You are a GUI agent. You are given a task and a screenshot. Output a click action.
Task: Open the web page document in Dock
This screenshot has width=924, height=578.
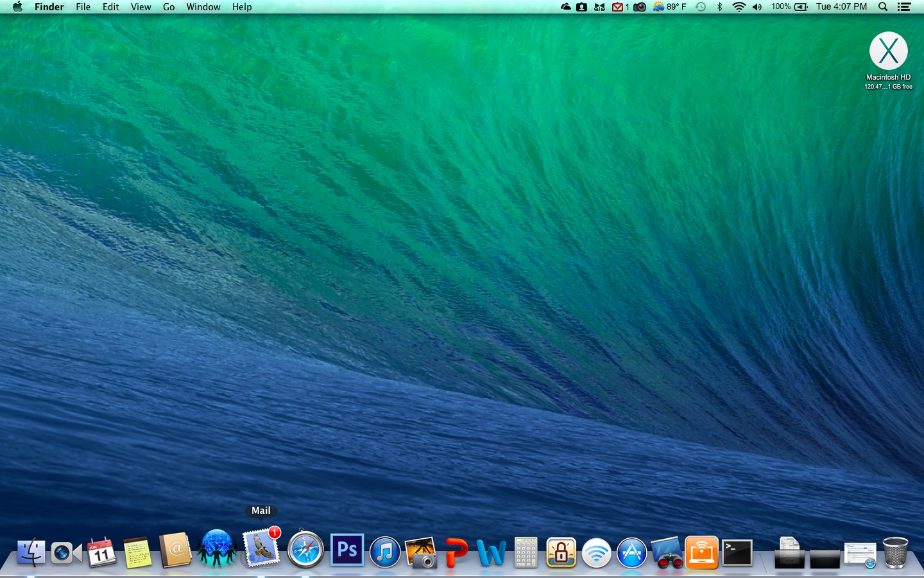click(x=860, y=556)
